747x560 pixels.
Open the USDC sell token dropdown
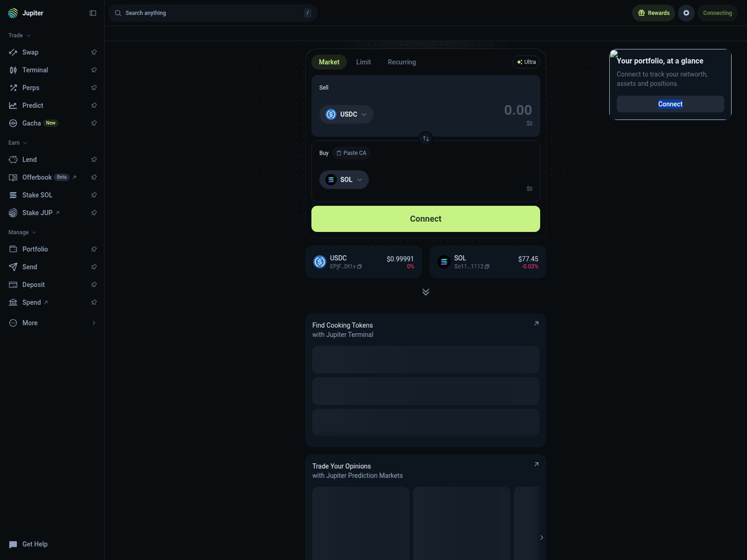click(346, 114)
